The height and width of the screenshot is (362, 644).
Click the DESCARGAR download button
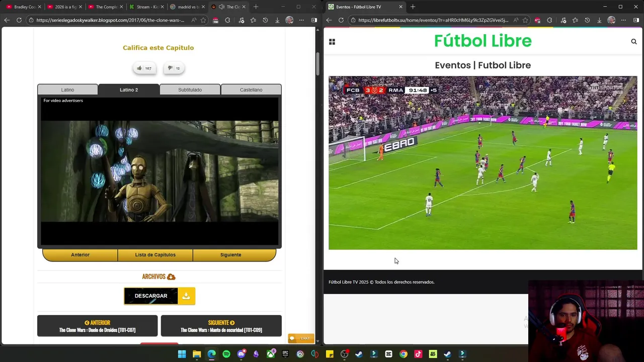pos(151,296)
